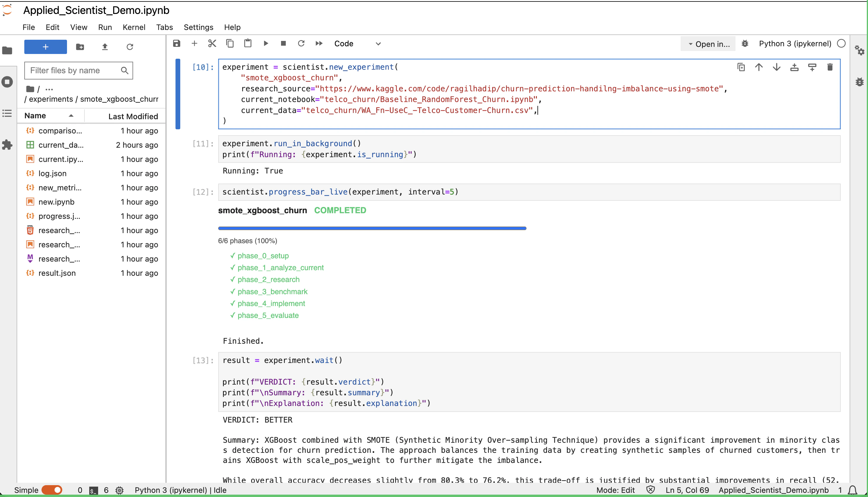
Task: Open the Extension Manager puzzle icon
Action: point(7,145)
